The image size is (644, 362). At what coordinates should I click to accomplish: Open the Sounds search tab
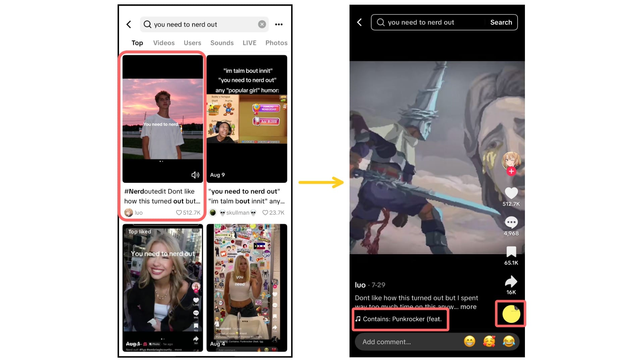pos(222,43)
